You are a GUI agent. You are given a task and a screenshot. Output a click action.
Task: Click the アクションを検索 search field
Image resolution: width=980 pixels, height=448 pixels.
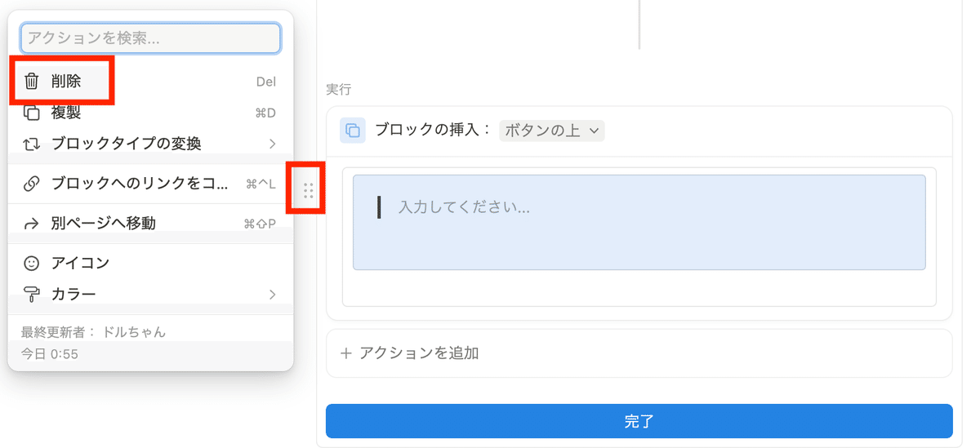click(x=150, y=38)
